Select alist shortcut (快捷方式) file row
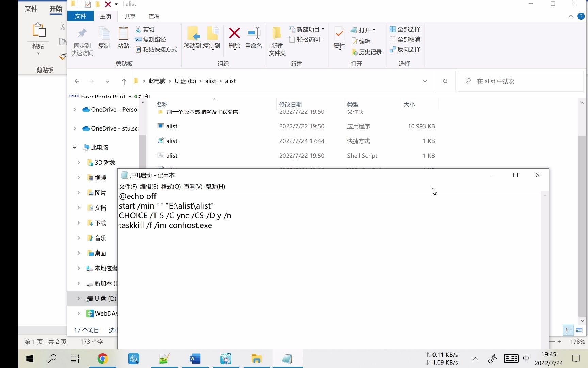The width and height of the screenshot is (588, 368). (296, 141)
